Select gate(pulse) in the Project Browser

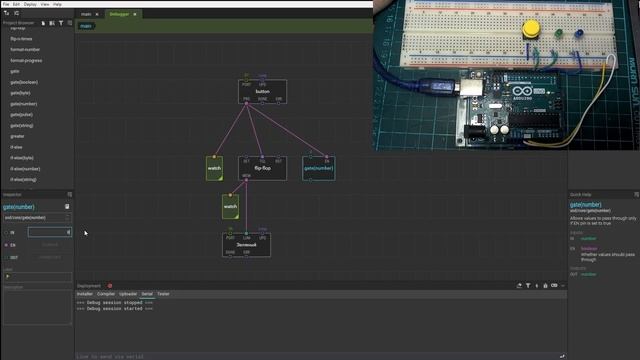coord(22,115)
